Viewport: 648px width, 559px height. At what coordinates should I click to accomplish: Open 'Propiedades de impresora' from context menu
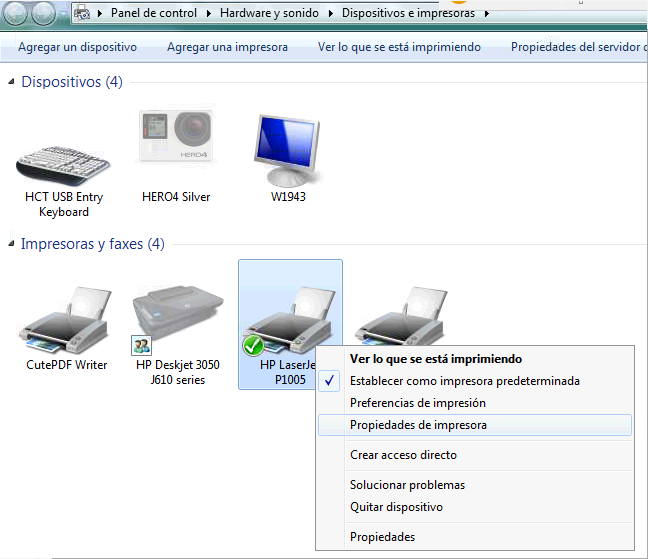coord(418,425)
